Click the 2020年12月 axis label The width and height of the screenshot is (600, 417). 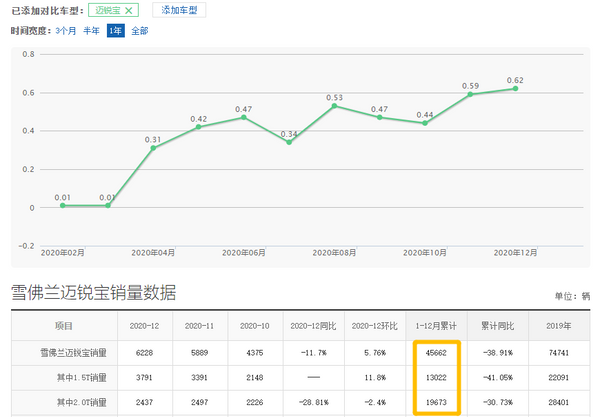tap(515, 253)
